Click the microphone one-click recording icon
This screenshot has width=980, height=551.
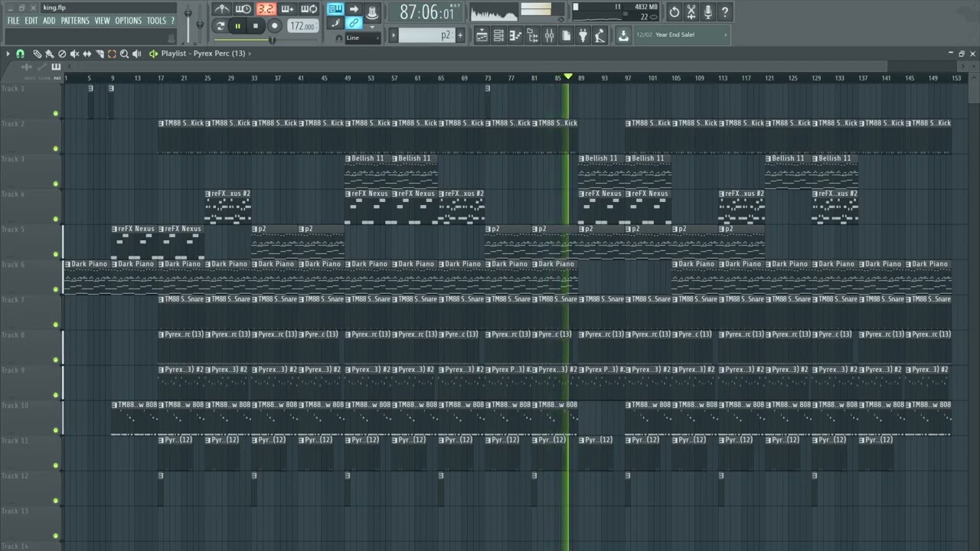click(x=708, y=11)
